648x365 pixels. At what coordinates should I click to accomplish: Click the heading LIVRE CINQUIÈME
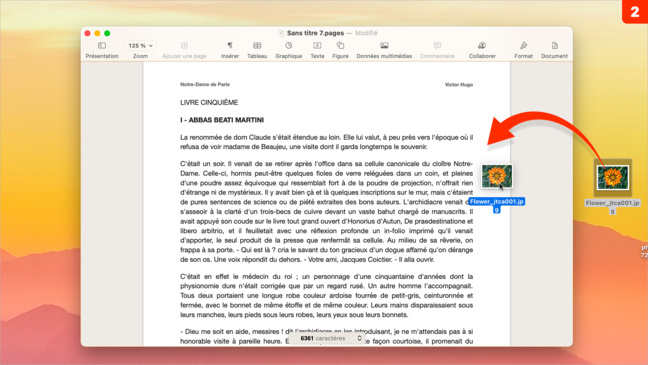point(209,103)
